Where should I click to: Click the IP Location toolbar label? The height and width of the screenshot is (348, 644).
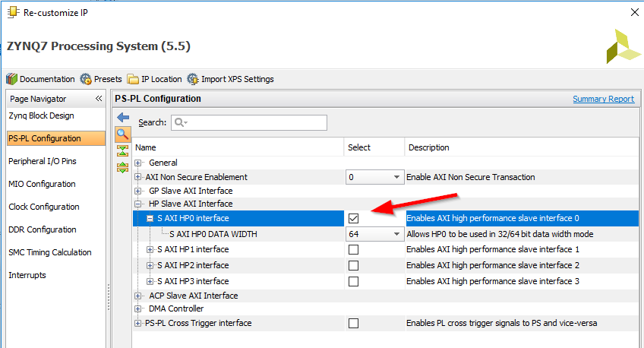coord(162,79)
